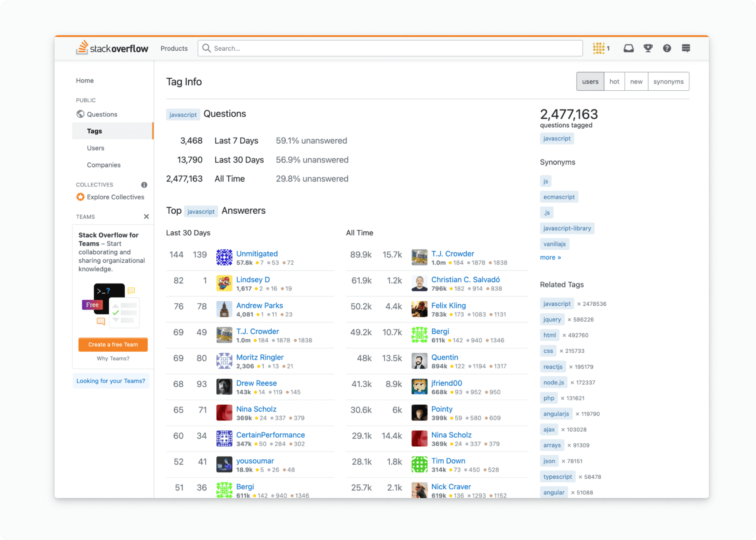Click Create a free Team button
This screenshot has height=540, width=756.
(113, 344)
